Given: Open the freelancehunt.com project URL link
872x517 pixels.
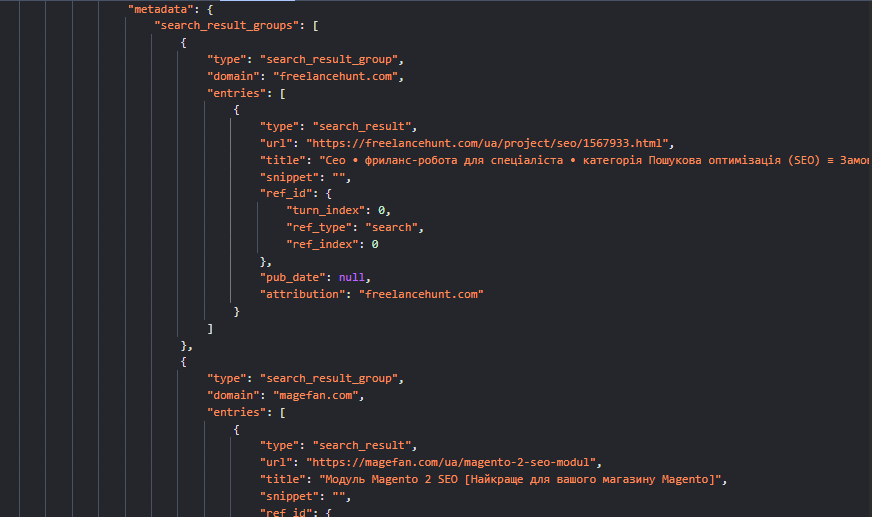Looking at the screenshot, I should pyautogui.click(x=488, y=143).
